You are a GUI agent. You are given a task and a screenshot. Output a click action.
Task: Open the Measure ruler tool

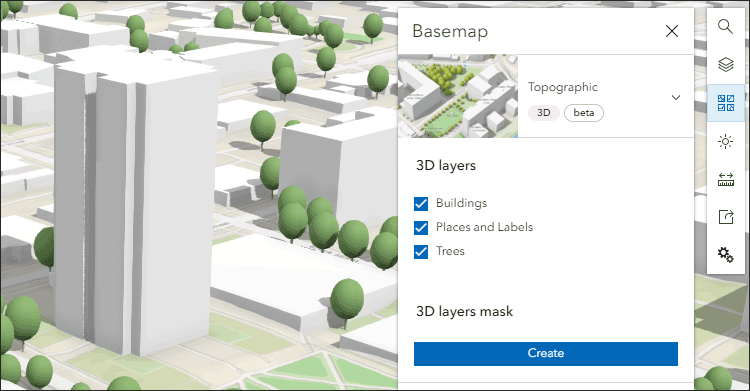[726, 179]
